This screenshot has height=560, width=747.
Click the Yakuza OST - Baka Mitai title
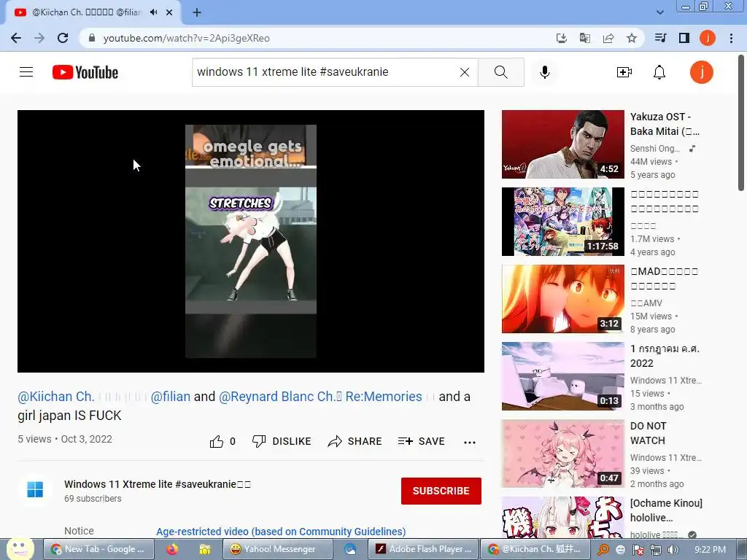[x=664, y=124]
